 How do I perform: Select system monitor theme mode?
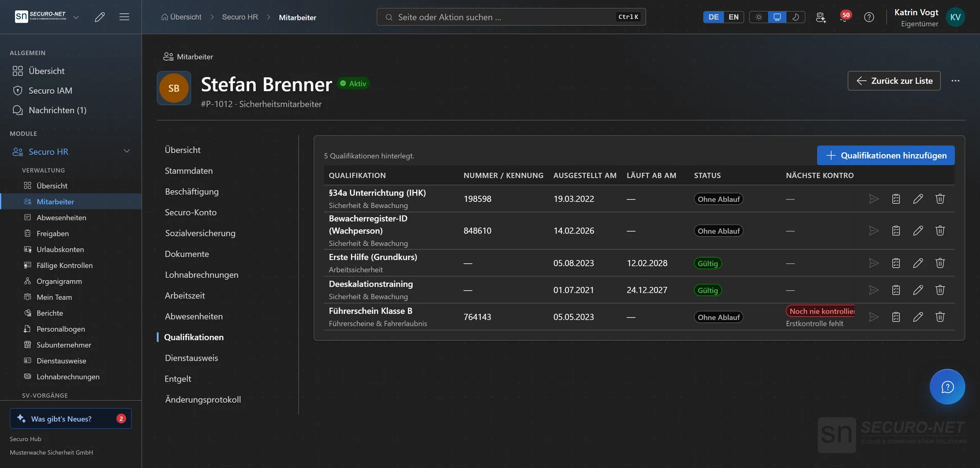point(777,17)
